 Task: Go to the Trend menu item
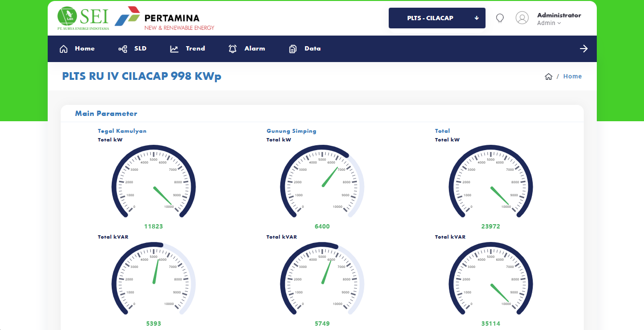tap(195, 49)
